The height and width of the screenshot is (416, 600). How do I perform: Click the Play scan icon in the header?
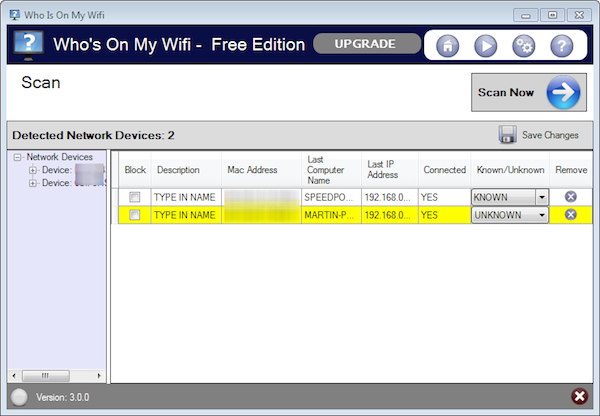[x=486, y=46]
